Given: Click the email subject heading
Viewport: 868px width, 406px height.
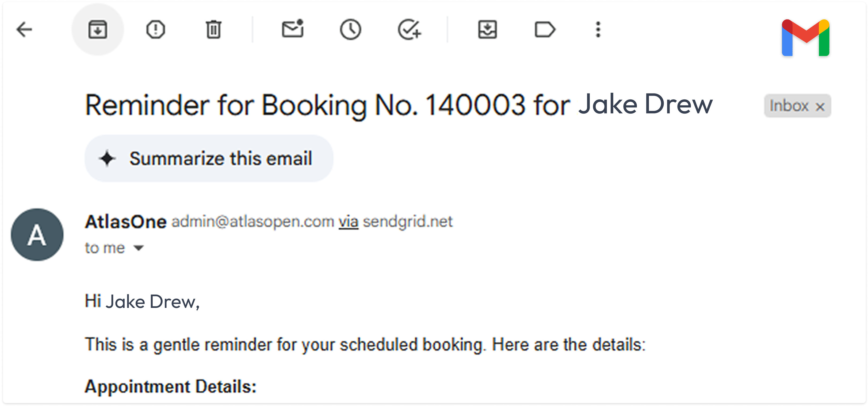Looking at the screenshot, I should (x=399, y=105).
